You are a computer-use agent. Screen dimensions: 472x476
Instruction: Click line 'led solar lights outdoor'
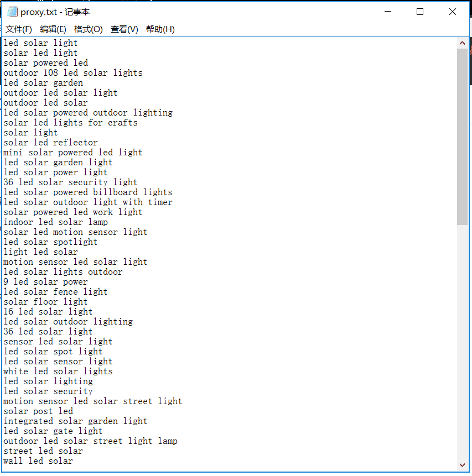[x=63, y=272]
